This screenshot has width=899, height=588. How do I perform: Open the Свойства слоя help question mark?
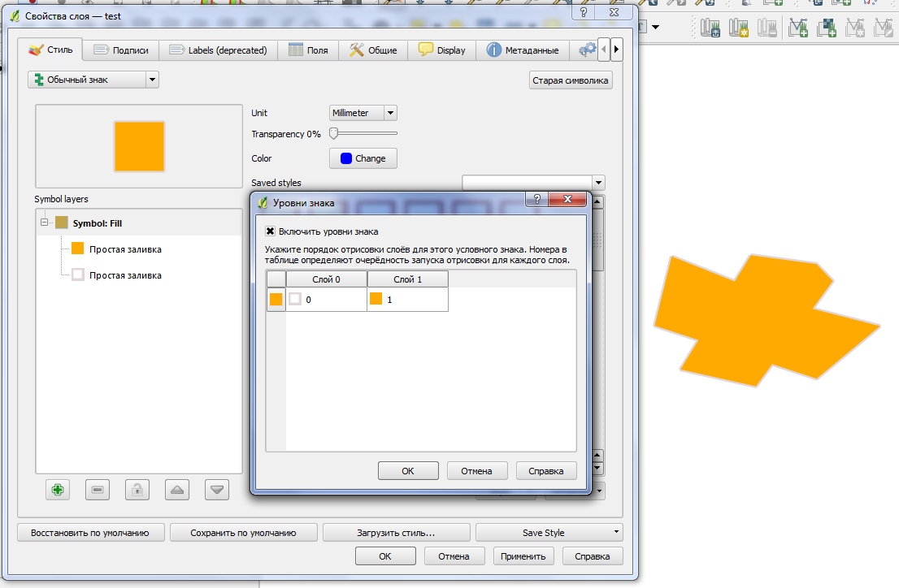coord(583,12)
